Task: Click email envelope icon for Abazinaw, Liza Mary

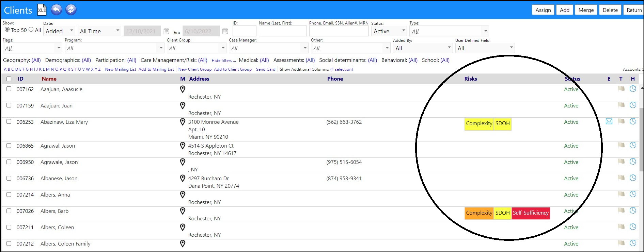Action: pos(609,121)
